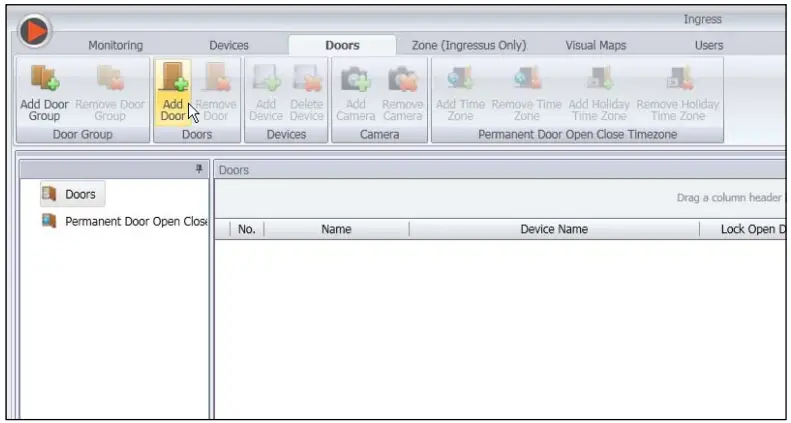Screen dimensions: 791x423
Task: Open the Devices ribbon tab
Action: pyautogui.click(x=229, y=45)
